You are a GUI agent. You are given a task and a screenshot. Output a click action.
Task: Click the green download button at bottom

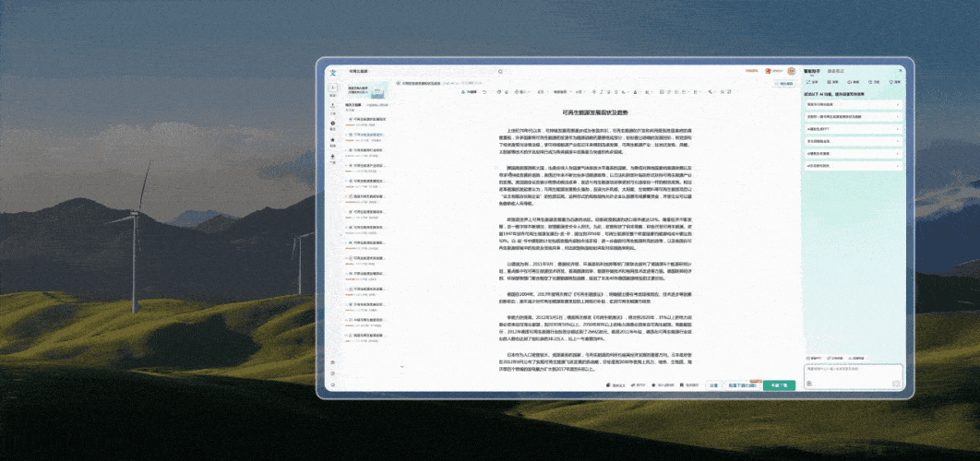tap(780, 385)
